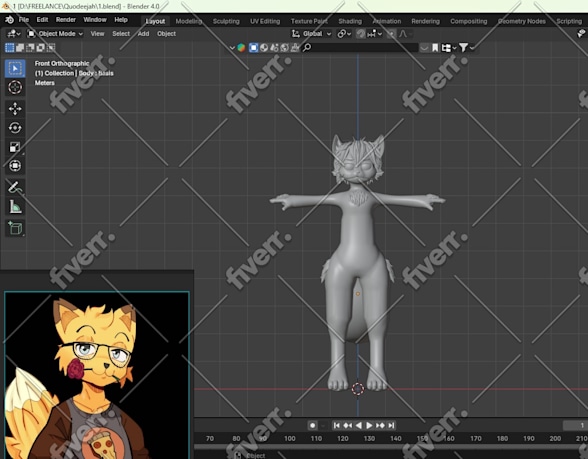Choose the Extend selection mode icon
Screen dimensions: 588x459
(x=20, y=48)
